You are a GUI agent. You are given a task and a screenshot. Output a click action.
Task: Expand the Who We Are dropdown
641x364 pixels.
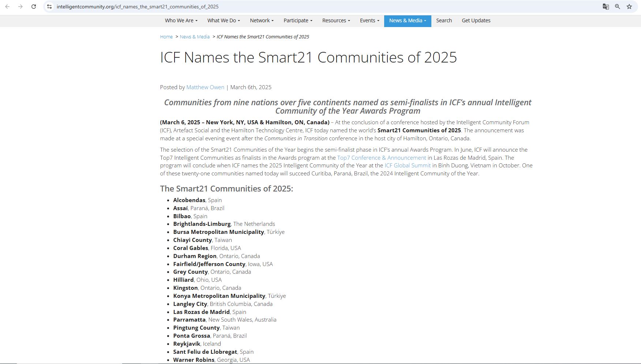181,20
